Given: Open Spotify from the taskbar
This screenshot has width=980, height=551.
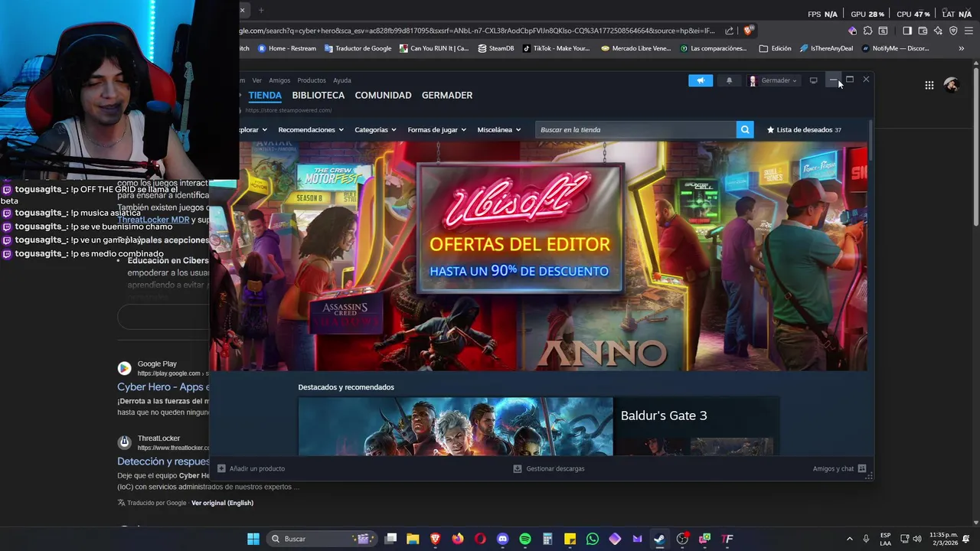Looking at the screenshot, I should [525, 539].
